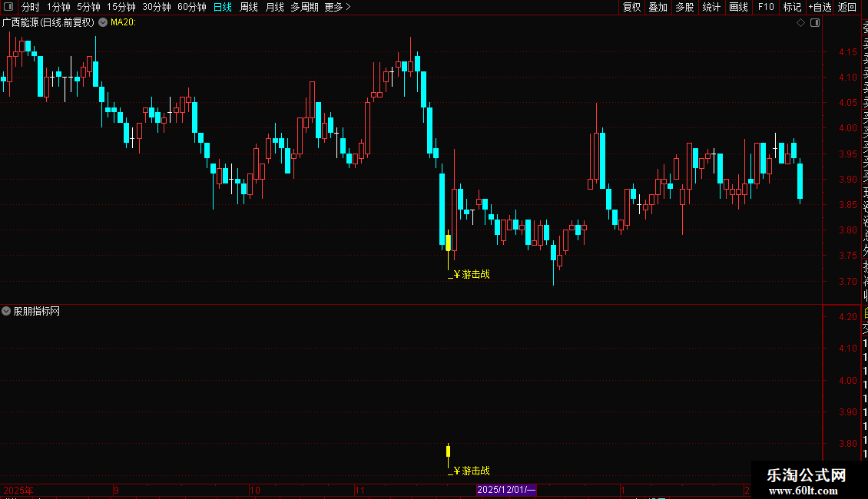Switch to 分时 intraday view
Image resolution: width=868 pixels, height=499 pixels.
31,7
